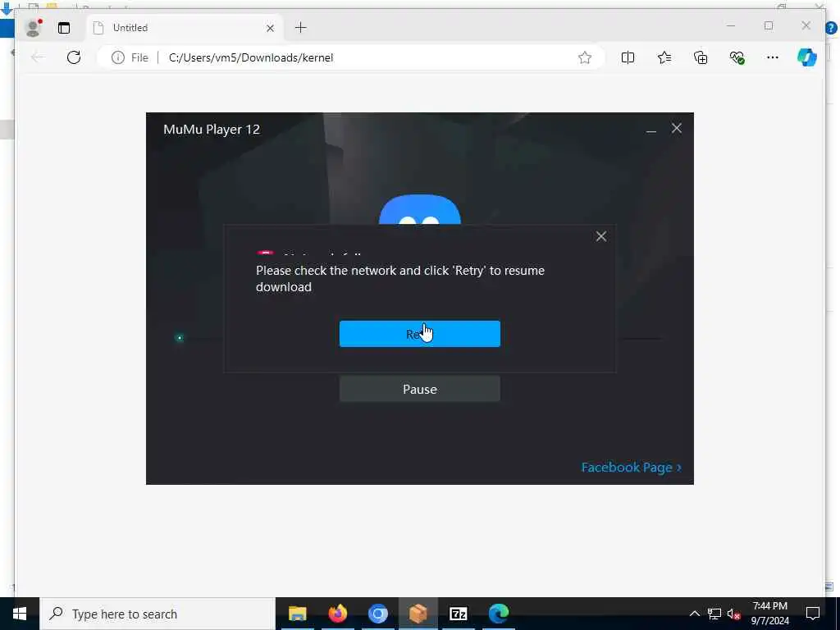840x630 pixels.
Task: Select the Untitled tab
Action: coord(185,28)
